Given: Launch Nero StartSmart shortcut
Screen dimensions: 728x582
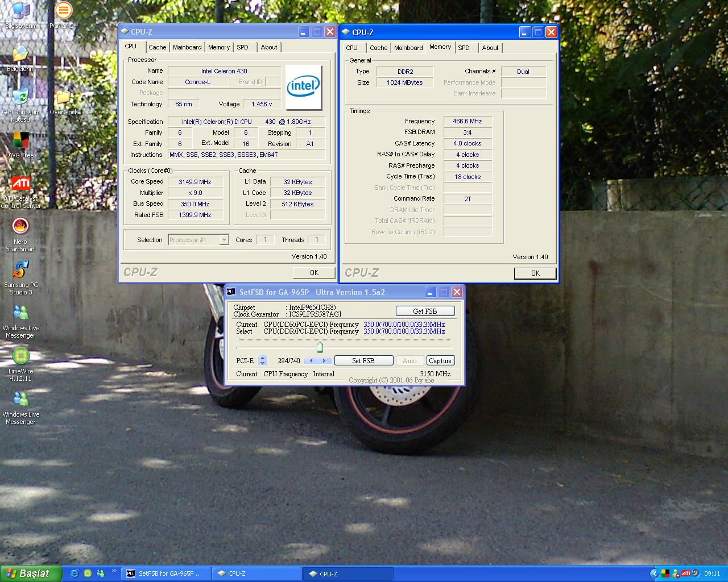Looking at the screenshot, I should point(20,235).
